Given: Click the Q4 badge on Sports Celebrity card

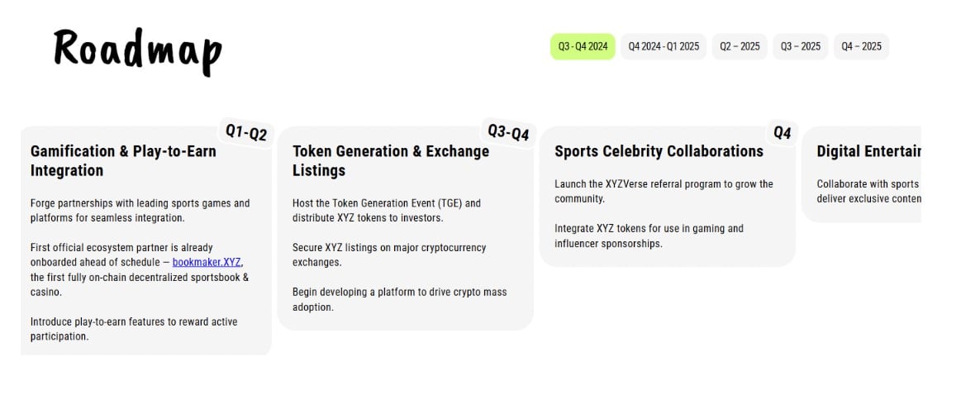Looking at the screenshot, I should pos(782,132).
